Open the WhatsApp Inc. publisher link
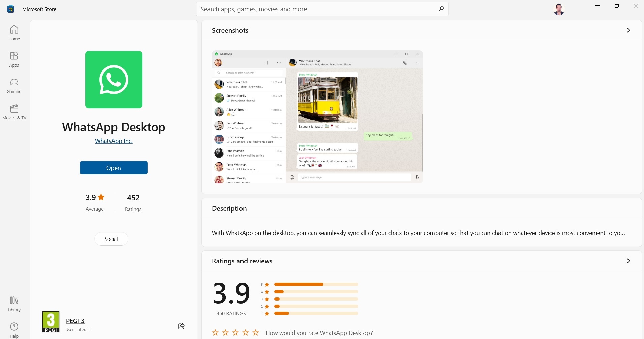 coord(114,141)
